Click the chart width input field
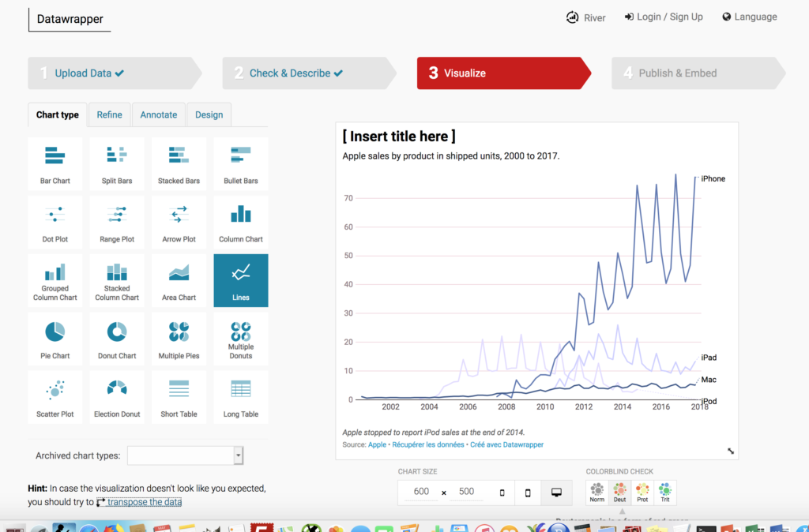 [x=421, y=491]
